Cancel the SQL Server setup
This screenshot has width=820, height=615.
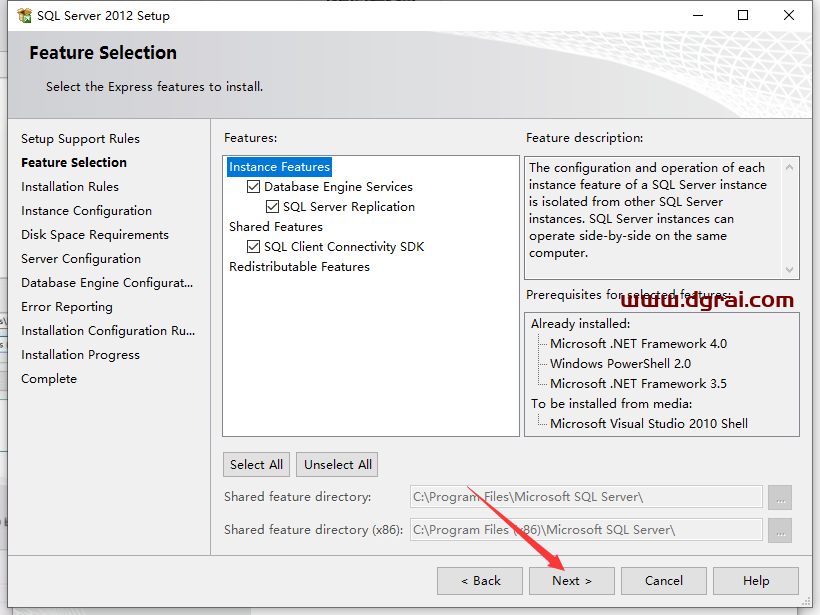point(664,580)
